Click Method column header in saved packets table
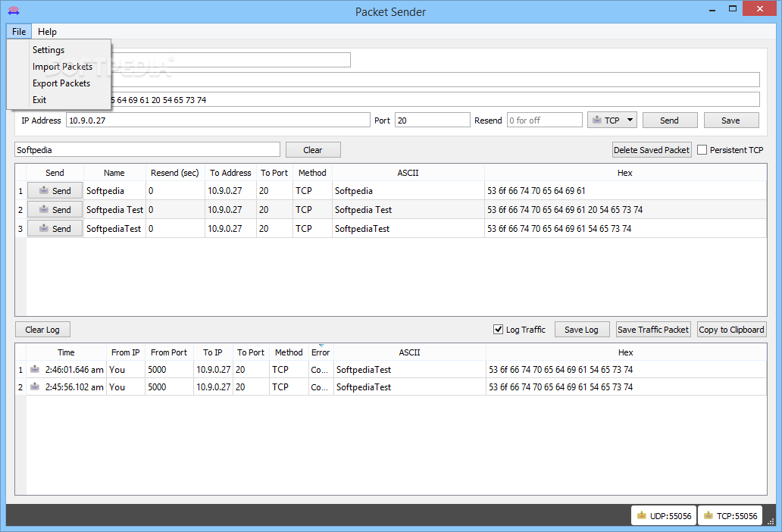This screenshot has width=782, height=532. 312,173
